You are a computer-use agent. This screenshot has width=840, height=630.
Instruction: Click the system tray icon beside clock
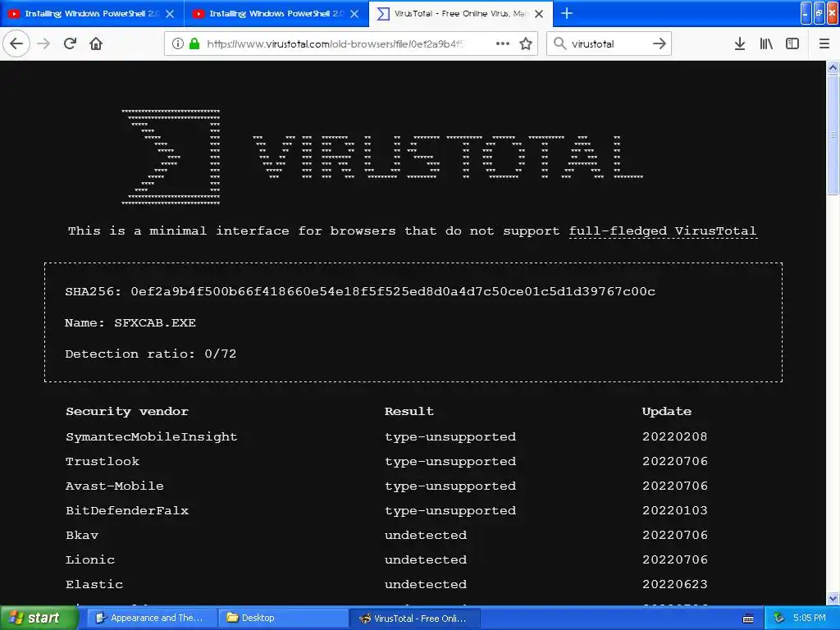pyautogui.click(x=779, y=618)
